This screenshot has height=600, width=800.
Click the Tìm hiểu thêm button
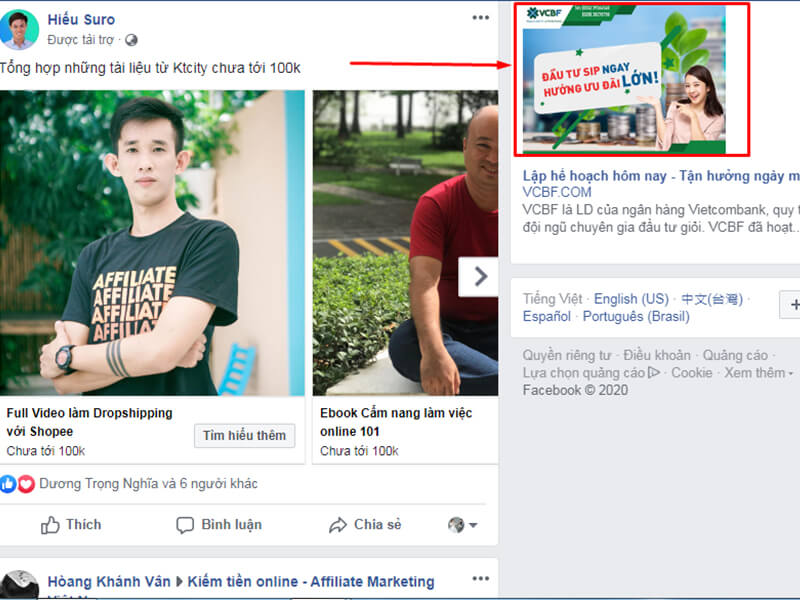click(245, 436)
